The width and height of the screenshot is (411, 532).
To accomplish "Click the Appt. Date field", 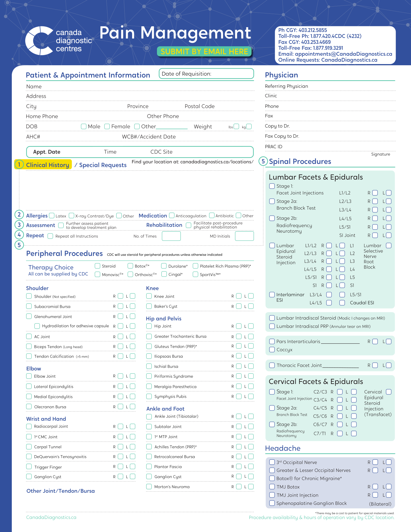I will [140, 152].
